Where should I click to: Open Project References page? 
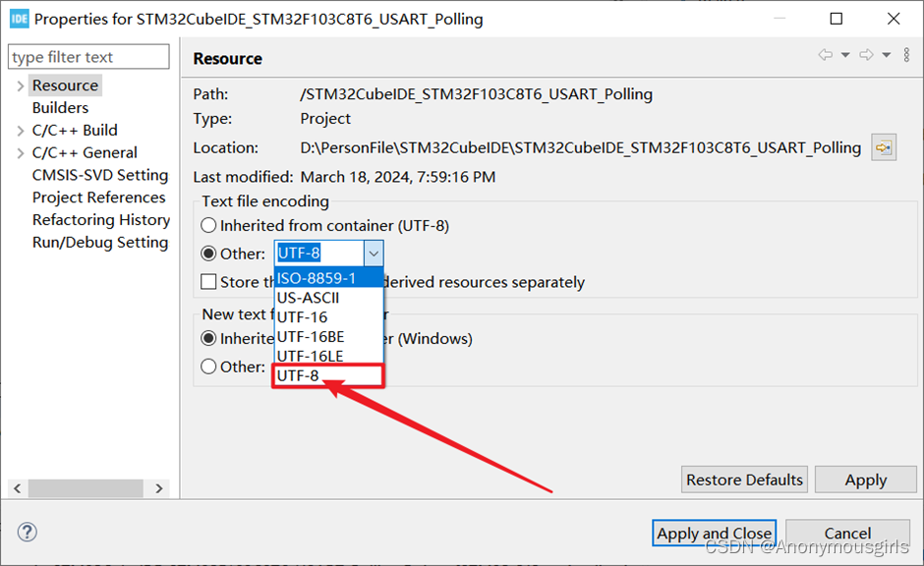[x=99, y=198]
